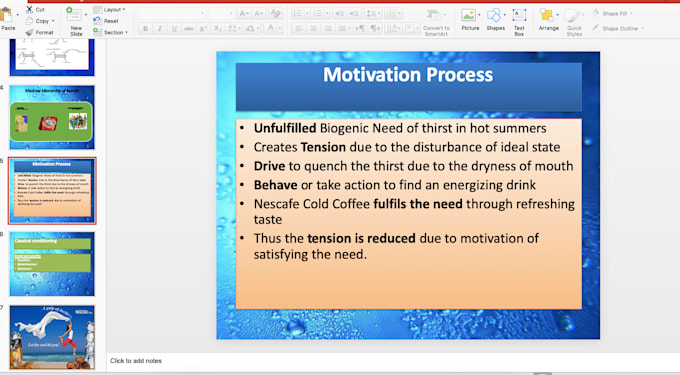Increase the list indent level
Screen dimensions: 680x375
point(354,13)
